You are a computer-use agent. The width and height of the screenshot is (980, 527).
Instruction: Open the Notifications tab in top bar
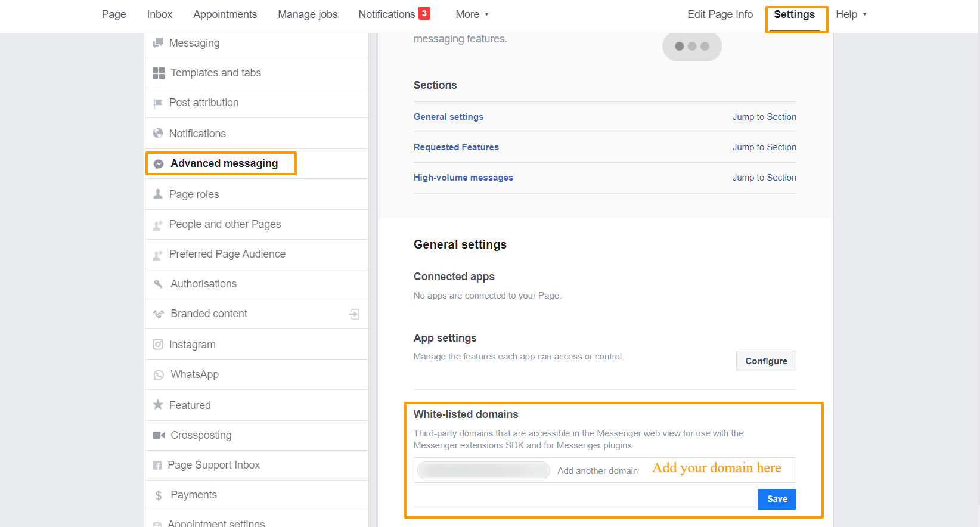tap(387, 14)
